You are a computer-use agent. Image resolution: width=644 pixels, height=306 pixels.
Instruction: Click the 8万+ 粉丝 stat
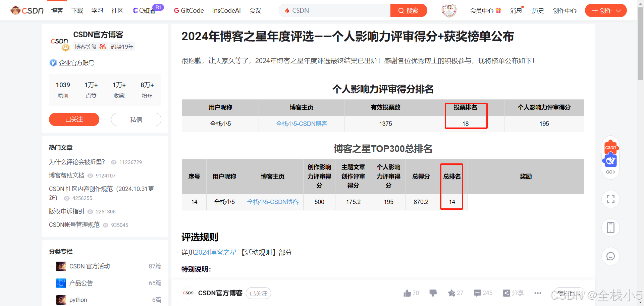[x=147, y=90]
